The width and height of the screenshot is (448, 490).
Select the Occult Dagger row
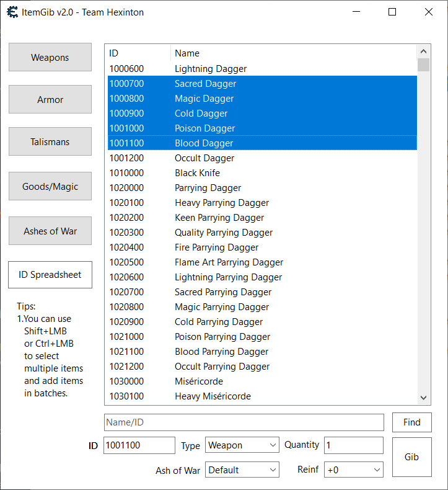262,158
